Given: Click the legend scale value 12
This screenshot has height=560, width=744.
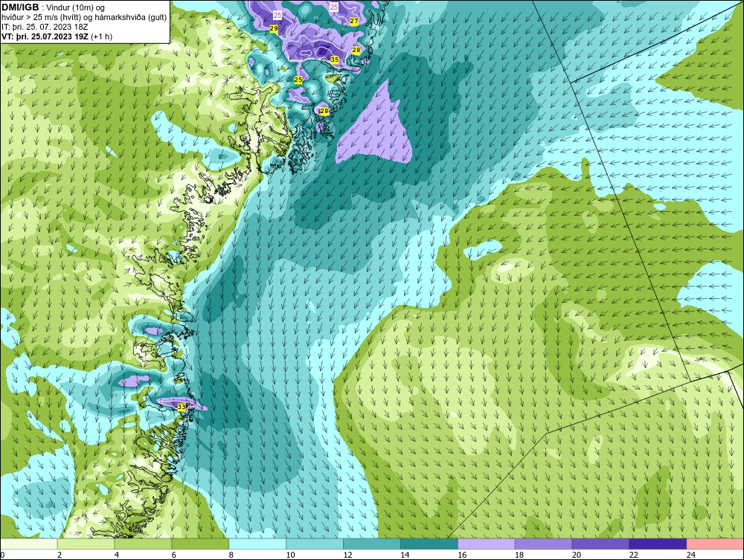Looking at the screenshot, I should pyautogui.click(x=347, y=555).
